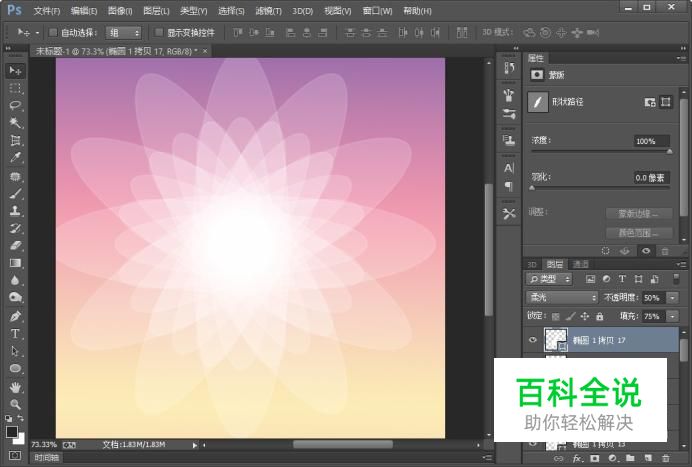Image resolution: width=692 pixels, height=467 pixels.
Task: Select the Crop tool
Action: pyautogui.click(x=15, y=140)
